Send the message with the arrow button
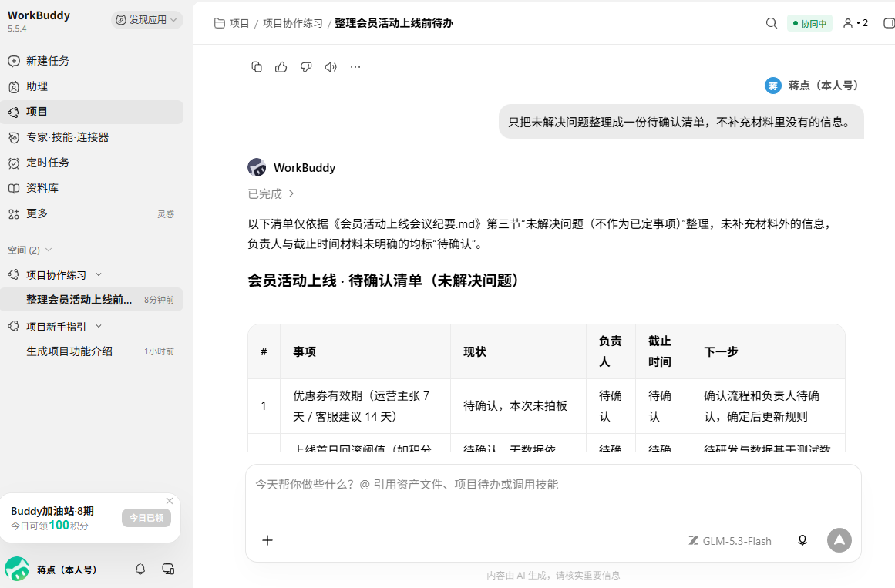895x588 pixels. 839,540
